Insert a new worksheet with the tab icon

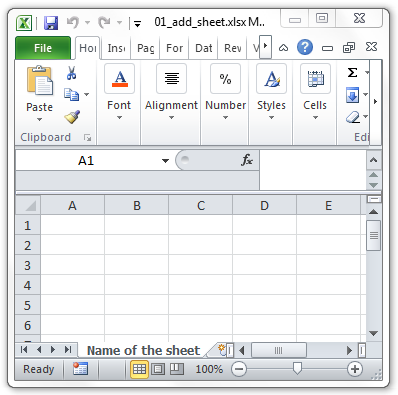pos(220,350)
